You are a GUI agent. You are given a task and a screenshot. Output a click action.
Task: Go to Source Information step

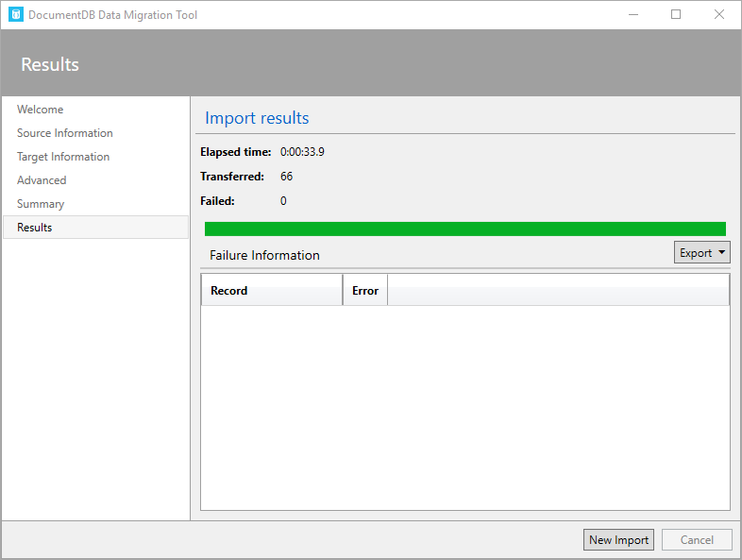pyautogui.click(x=65, y=133)
